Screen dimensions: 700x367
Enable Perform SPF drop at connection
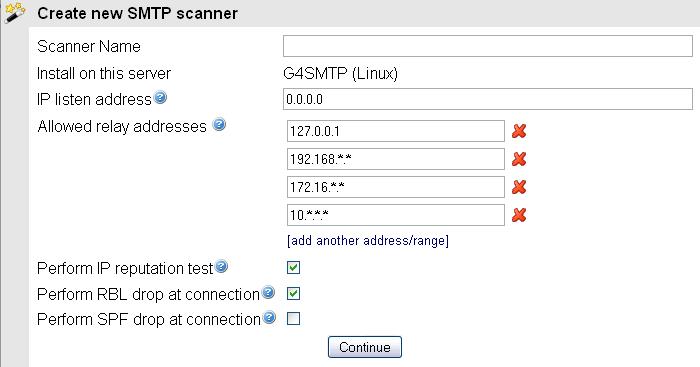pyautogui.click(x=293, y=319)
